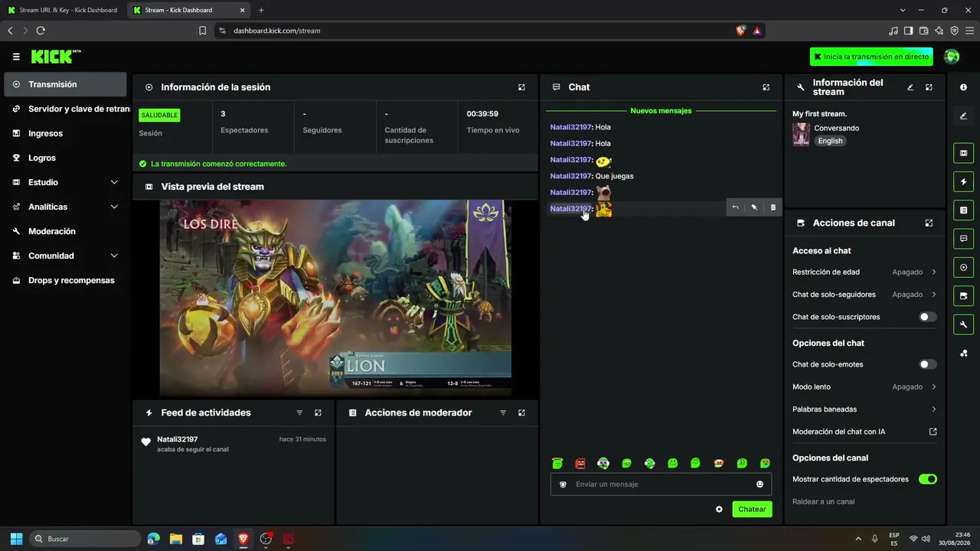
Task: Edit stream info with the panel's pencil icon
Action: (x=910, y=87)
